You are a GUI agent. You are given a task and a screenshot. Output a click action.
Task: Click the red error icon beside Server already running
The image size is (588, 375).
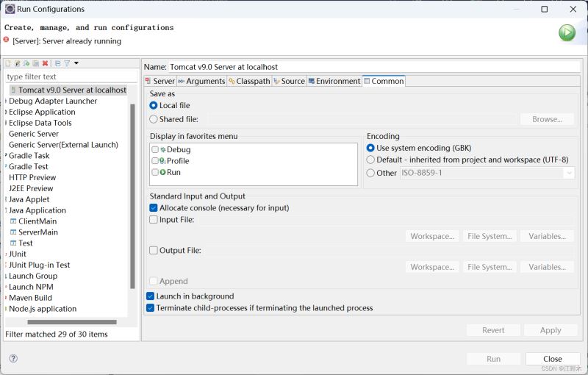[6, 40]
